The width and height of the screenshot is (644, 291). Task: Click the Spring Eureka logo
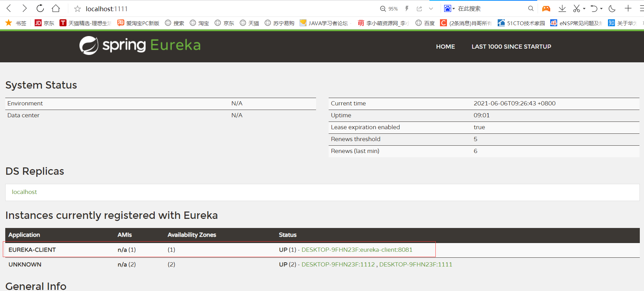(140, 45)
